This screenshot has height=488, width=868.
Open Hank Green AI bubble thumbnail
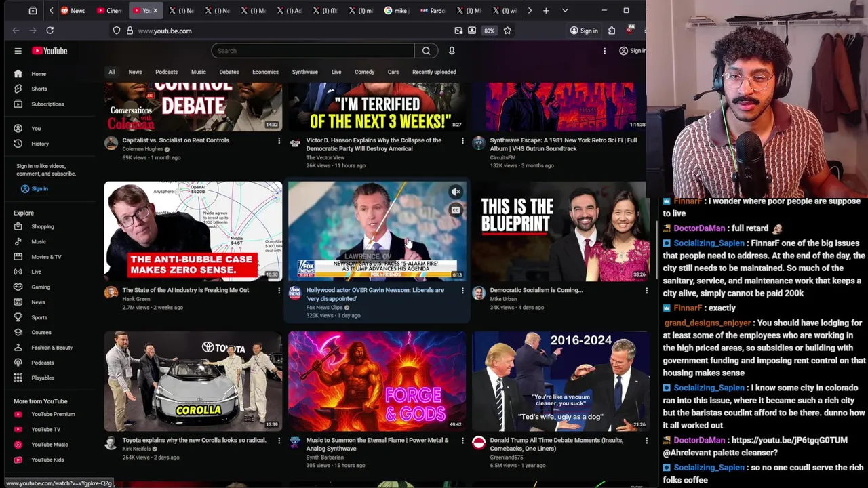pyautogui.click(x=193, y=231)
